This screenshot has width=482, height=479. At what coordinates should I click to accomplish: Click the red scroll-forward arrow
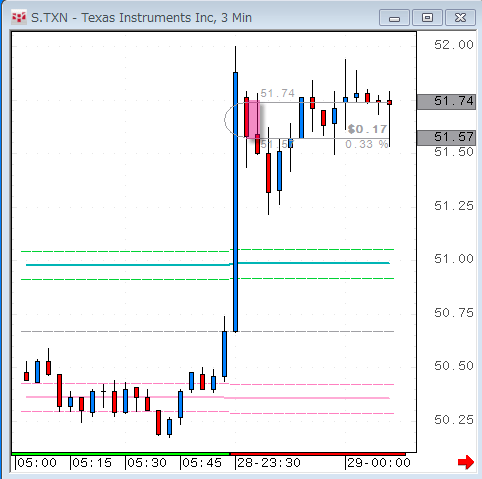point(466,462)
